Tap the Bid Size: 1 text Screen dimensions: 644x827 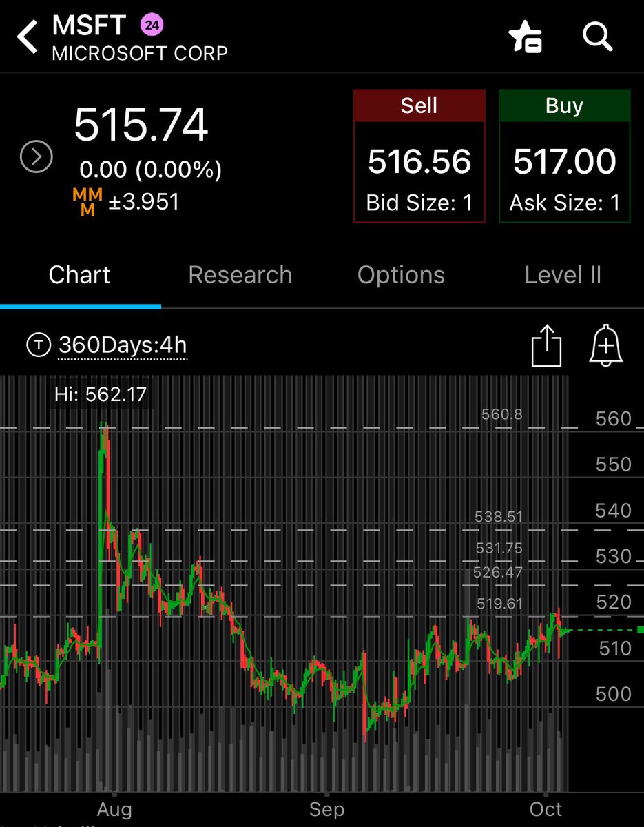[419, 203]
